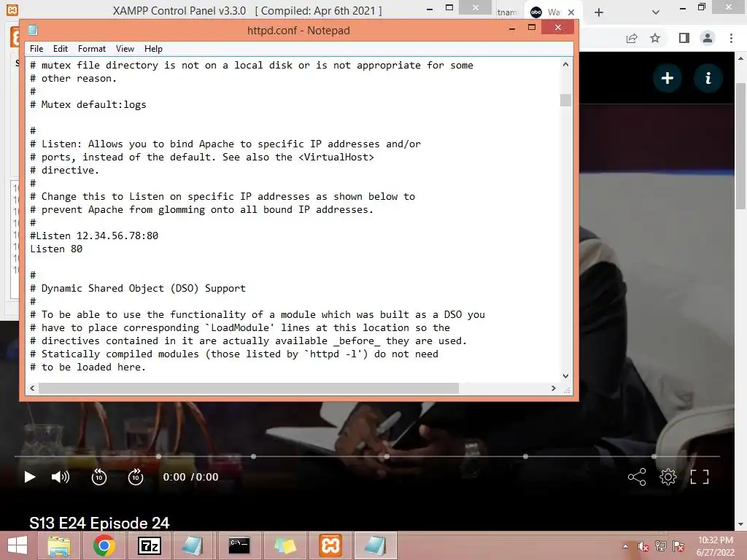747x560 pixels.
Task: Skip video forward 10 seconds
Action: click(x=136, y=477)
